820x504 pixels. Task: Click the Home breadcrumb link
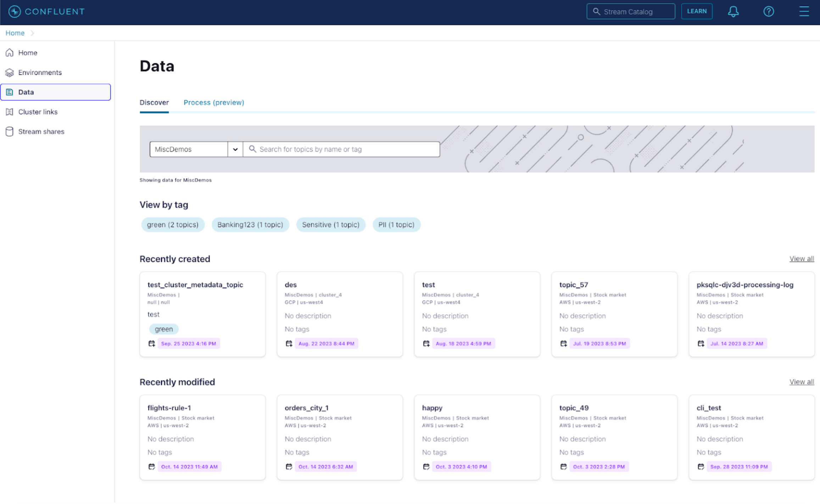pyautogui.click(x=15, y=33)
